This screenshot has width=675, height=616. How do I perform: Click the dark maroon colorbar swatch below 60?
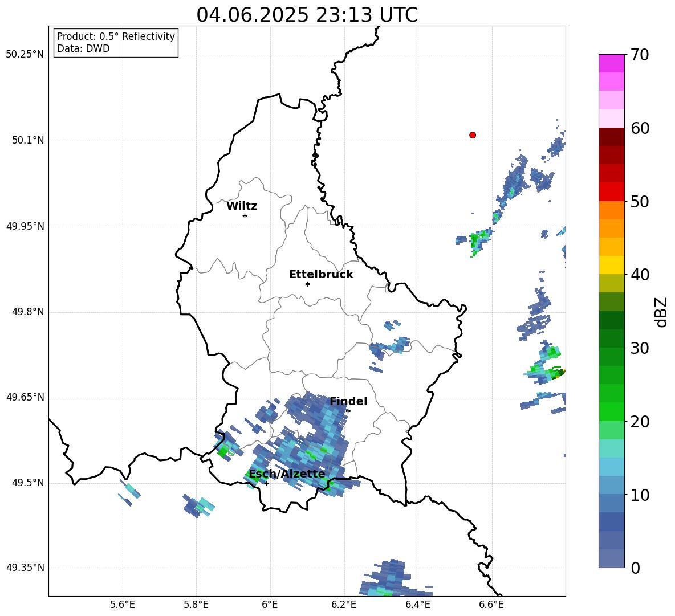pos(612,136)
